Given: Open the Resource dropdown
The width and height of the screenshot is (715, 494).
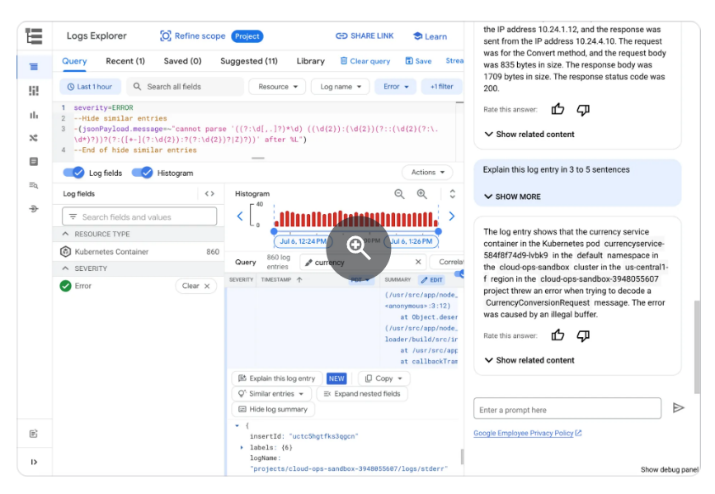Looking at the screenshot, I should (x=277, y=87).
